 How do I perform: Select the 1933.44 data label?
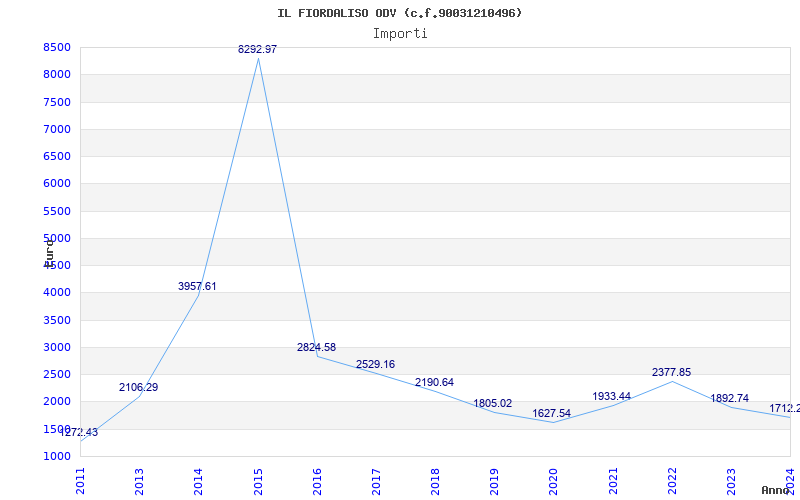point(612,396)
